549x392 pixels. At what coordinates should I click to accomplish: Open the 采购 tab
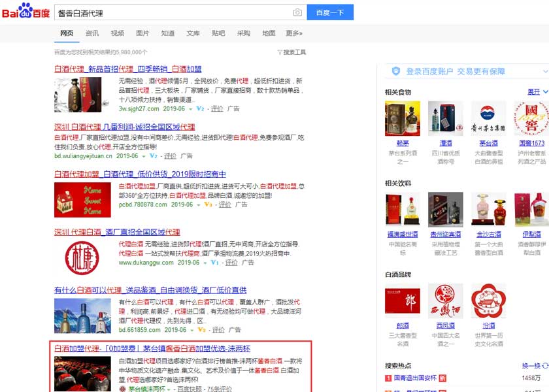pyautogui.click(x=243, y=33)
